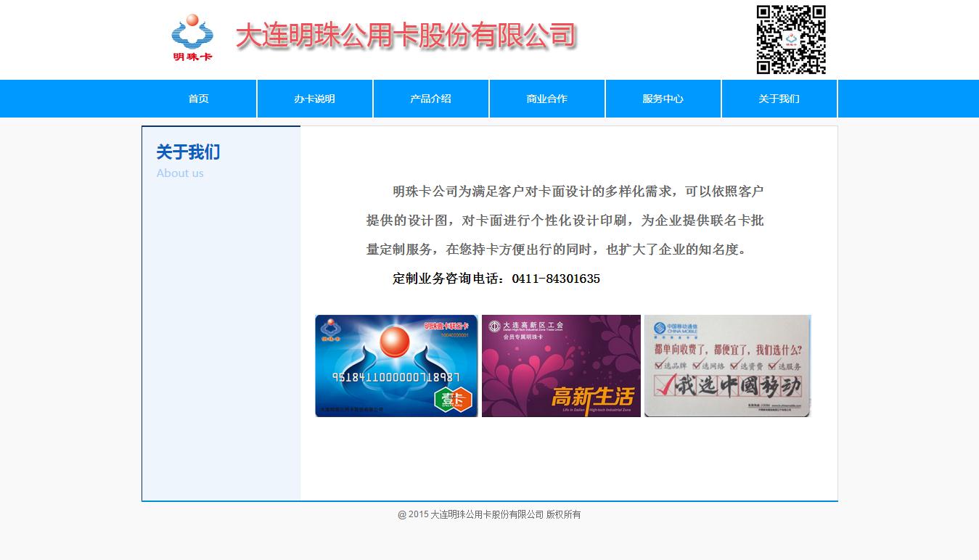The width and height of the screenshot is (979, 560).
Task: Click the 2015 copyright footer text
Action: tap(489, 514)
